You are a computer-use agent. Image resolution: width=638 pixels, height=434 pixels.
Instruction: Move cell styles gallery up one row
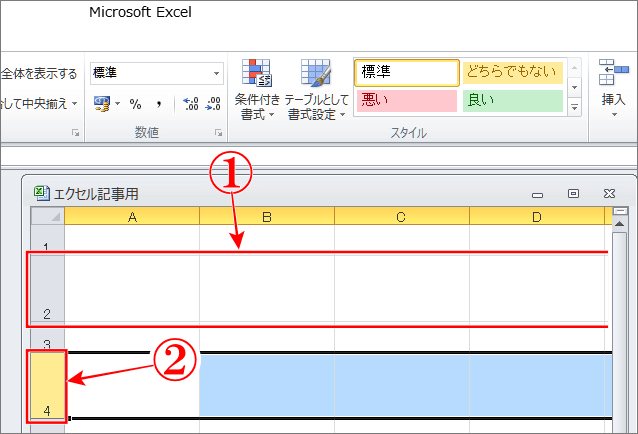pos(574,68)
